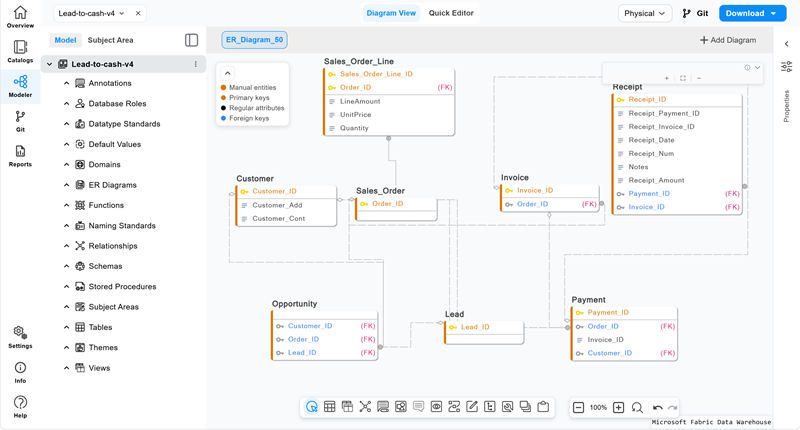The height and width of the screenshot is (430, 800).
Task: Select the ER_Diagram_50 diagram tab
Action: 255,40
